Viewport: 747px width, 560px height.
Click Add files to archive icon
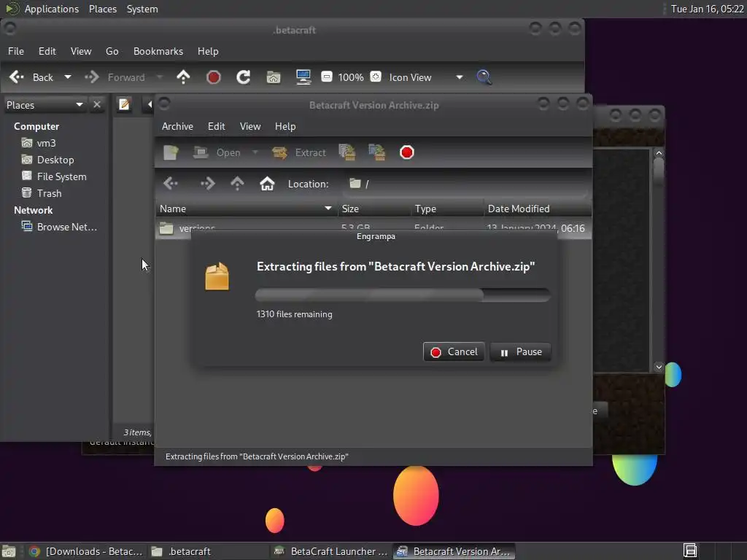click(347, 152)
